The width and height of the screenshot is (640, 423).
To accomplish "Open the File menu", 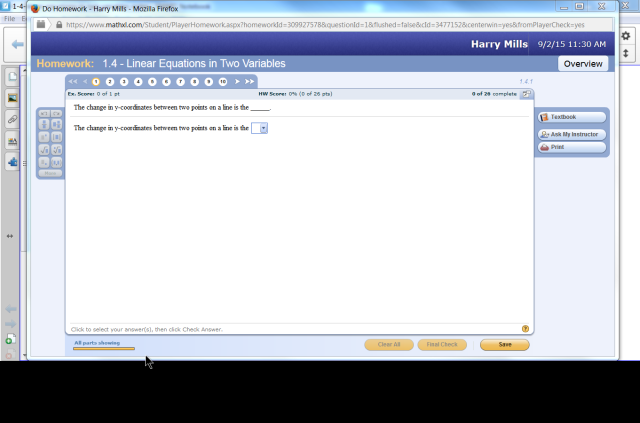I will coord(10,19).
